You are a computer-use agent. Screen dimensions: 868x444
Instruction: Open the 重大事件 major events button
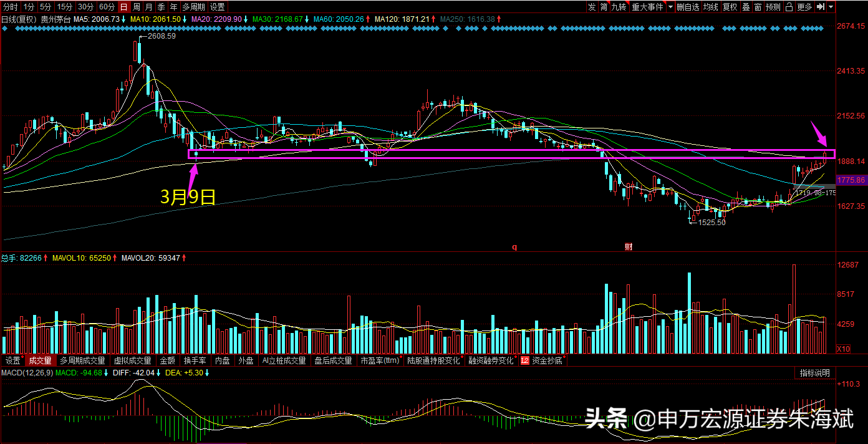(x=647, y=7)
